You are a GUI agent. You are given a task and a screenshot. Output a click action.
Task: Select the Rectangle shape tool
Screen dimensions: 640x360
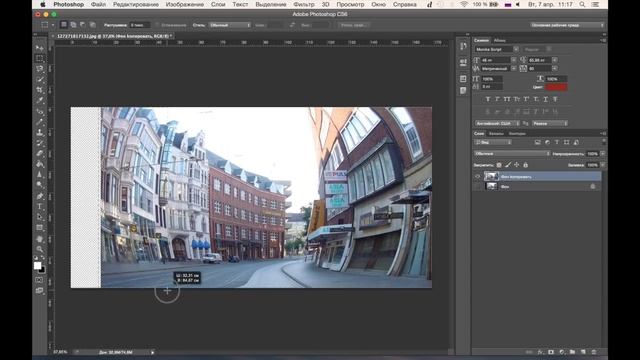[40, 228]
